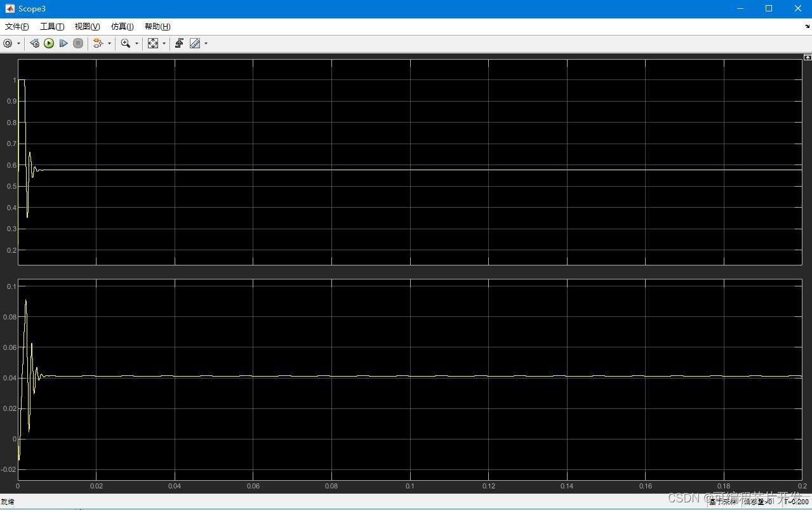Enable the cursor measurements ruler icon
Screen dimensions: 812x510
point(195,43)
